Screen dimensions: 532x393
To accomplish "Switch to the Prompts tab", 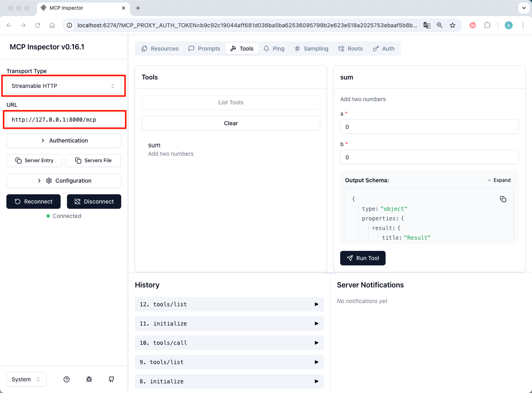I will pyautogui.click(x=204, y=49).
